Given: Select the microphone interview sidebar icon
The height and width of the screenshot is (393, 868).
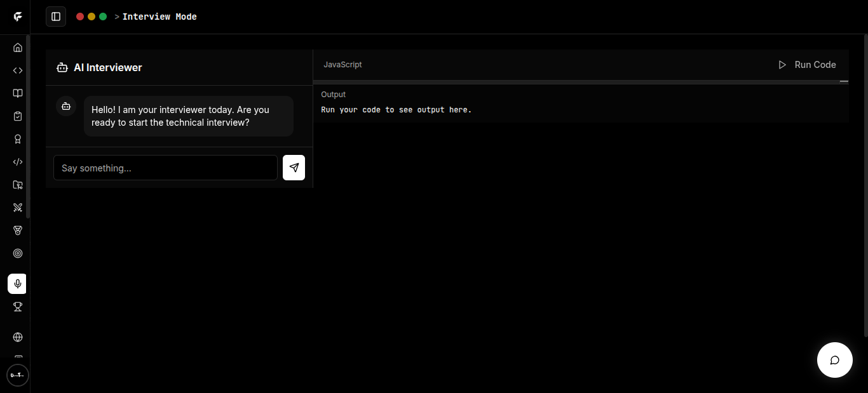Looking at the screenshot, I should (17, 284).
